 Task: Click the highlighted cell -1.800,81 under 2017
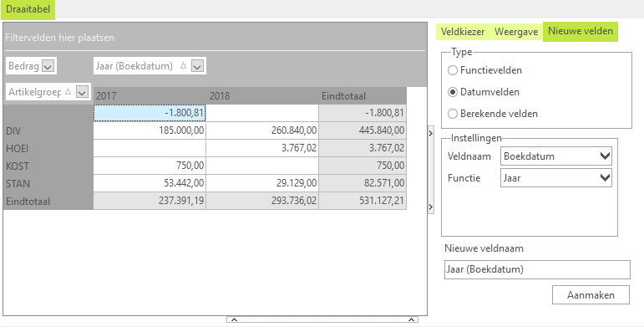pos(150,113)
